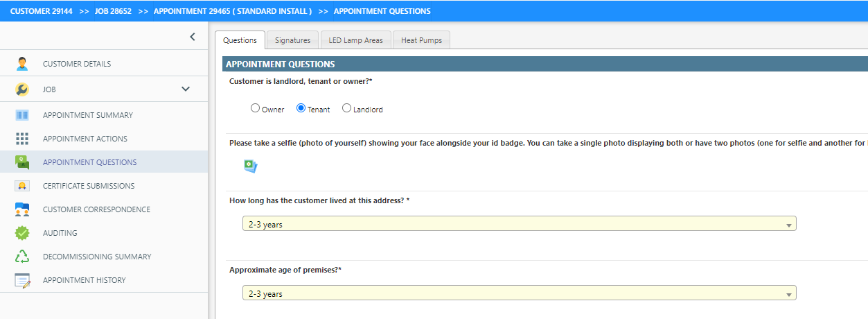Go to Customer 29144 in breadcrumb
This screenshot has width=868, height=319.
(40, 11)
